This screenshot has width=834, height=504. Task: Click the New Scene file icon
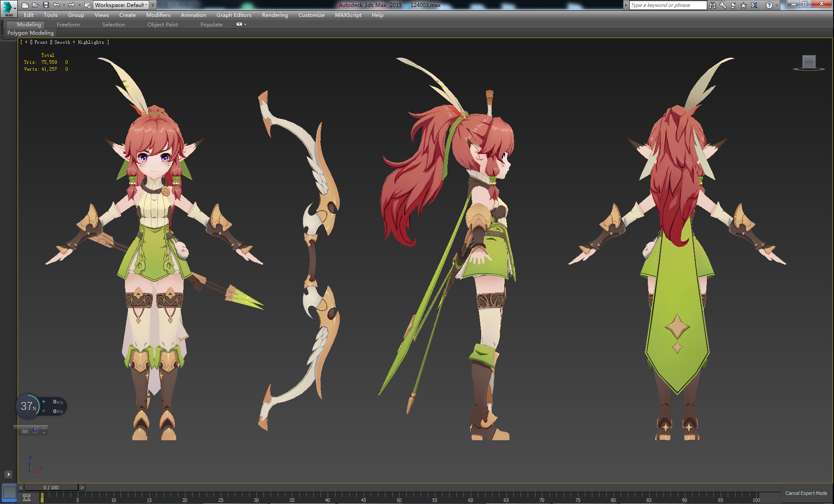[x=25, y=5]
